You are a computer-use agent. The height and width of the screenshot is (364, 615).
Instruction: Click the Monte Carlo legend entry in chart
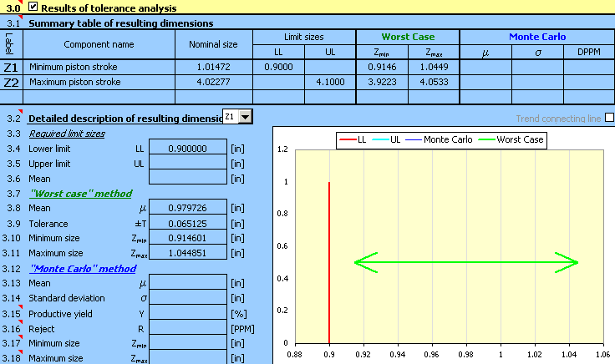[x=439, y=139]
